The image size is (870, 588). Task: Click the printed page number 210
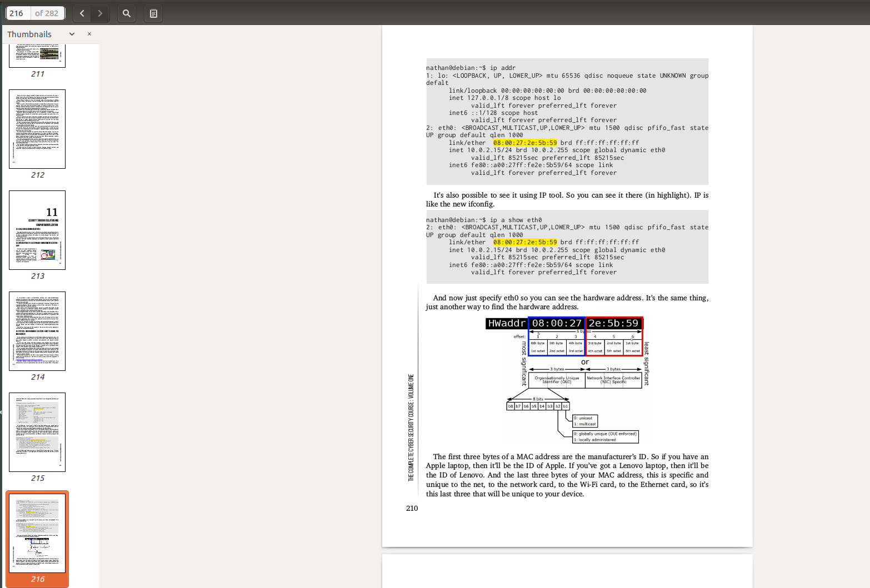click(x=412, y=508)
